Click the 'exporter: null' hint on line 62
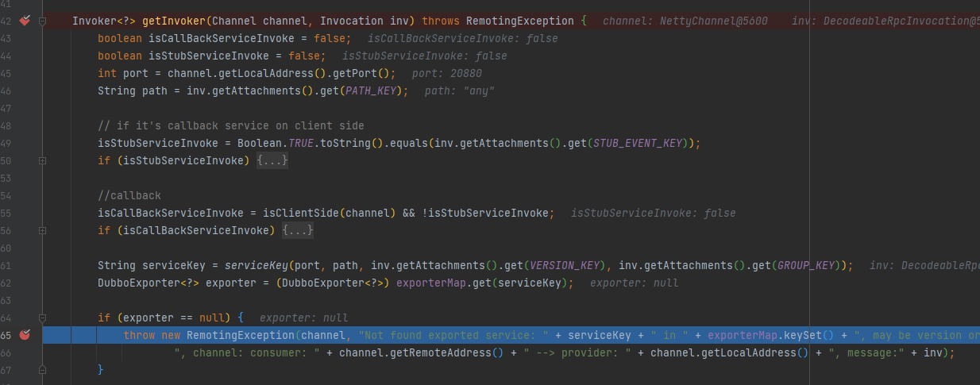 point(635,283)
